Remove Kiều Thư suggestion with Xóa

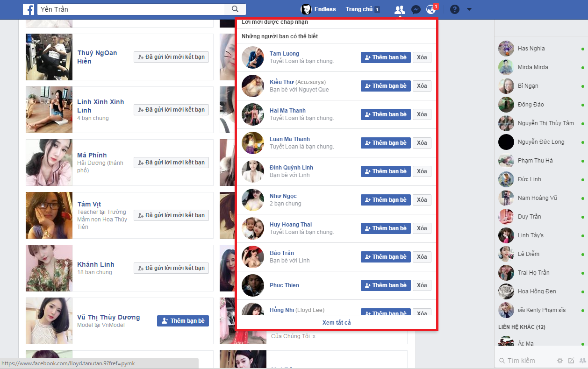[x=422, y=86]
